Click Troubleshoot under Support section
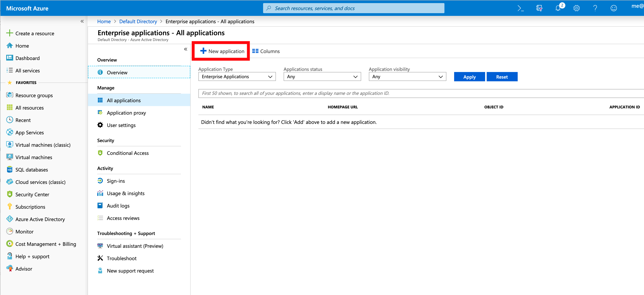Screen dimensions: 644x295 click(121, 258)
